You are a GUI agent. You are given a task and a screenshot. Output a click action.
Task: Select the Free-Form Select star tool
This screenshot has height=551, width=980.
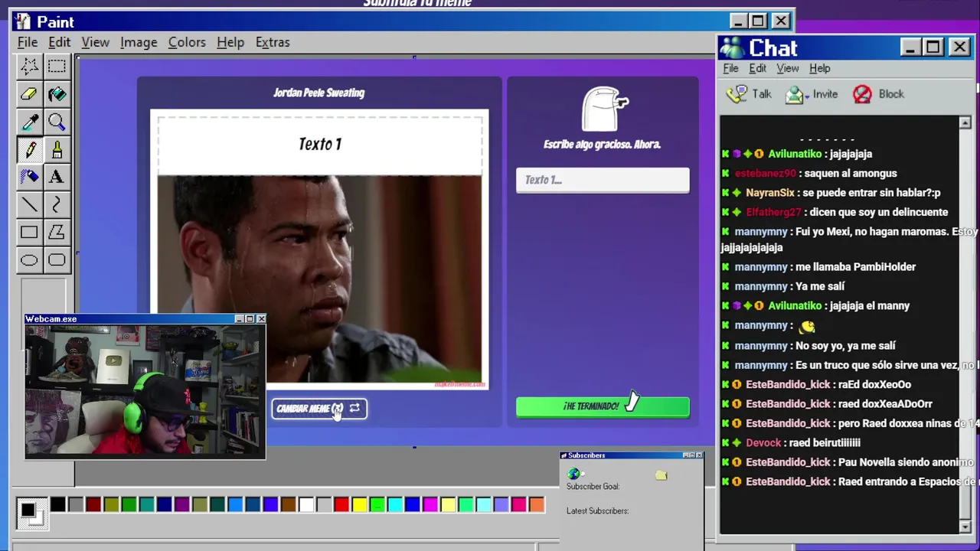click(29, 67)
